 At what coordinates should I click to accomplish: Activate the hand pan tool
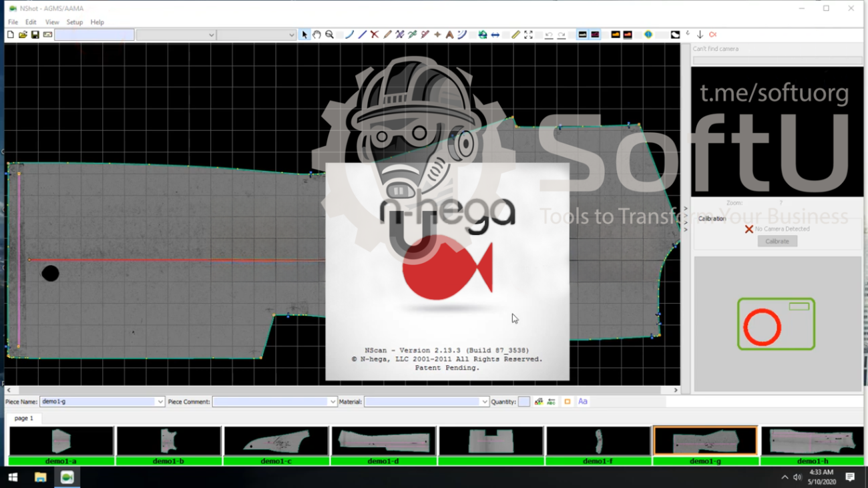(x=316, y=35)
